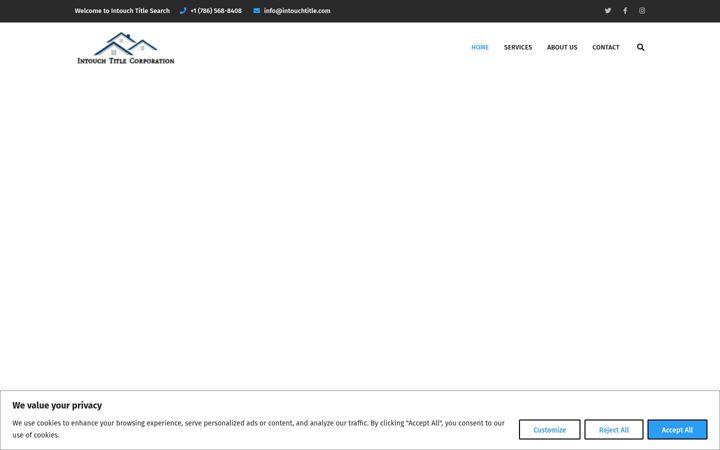Open the Twitter social icon

(608, 11)
